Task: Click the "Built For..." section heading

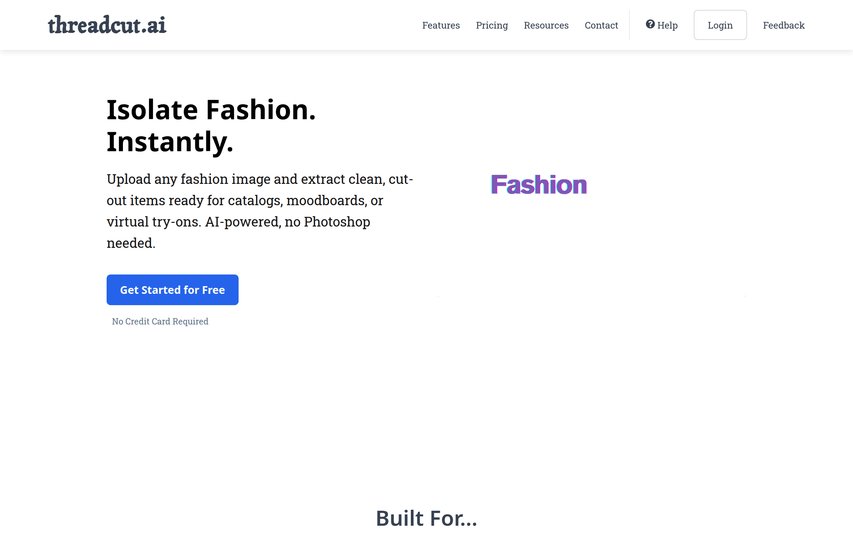Action: [x=426, y=518]
